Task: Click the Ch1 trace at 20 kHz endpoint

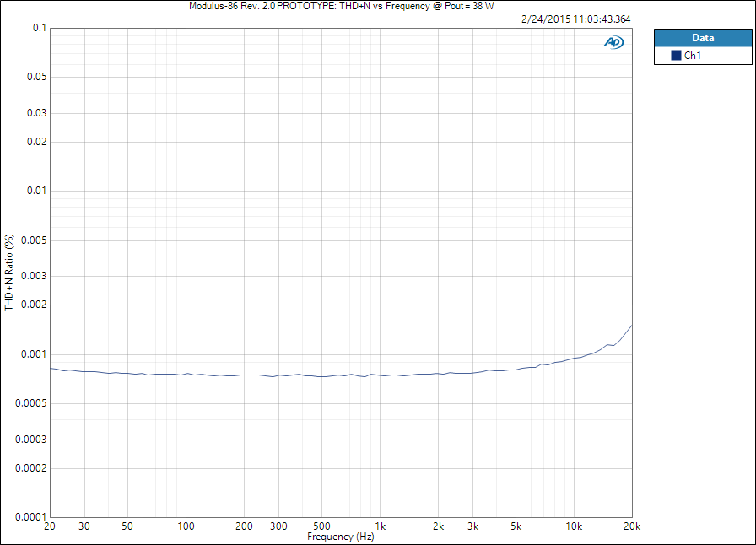Action: point(632,326)
